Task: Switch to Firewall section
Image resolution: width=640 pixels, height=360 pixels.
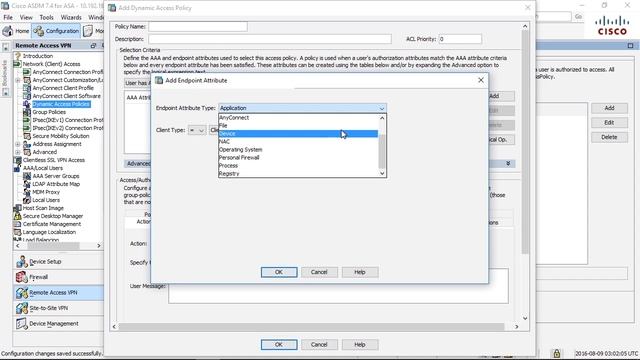Action: [x=58, y=277]
